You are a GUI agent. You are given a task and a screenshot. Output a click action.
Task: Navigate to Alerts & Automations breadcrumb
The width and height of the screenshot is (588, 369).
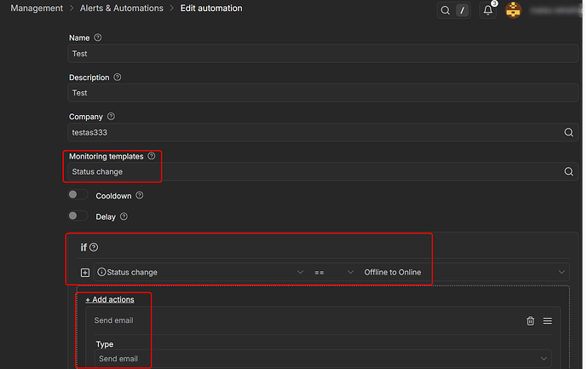[x=121, y=9]
